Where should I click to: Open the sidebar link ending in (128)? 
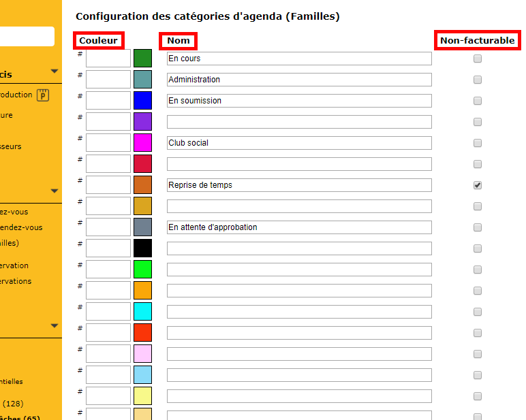14,404
